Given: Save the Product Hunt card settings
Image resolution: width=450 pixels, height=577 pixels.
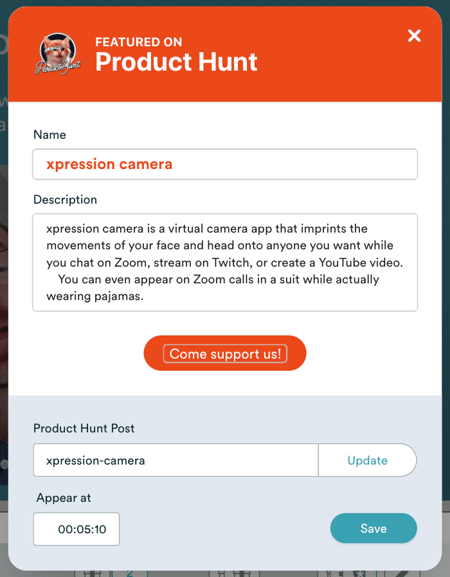Looking at the screenshot, I should [x=373, y=528].
